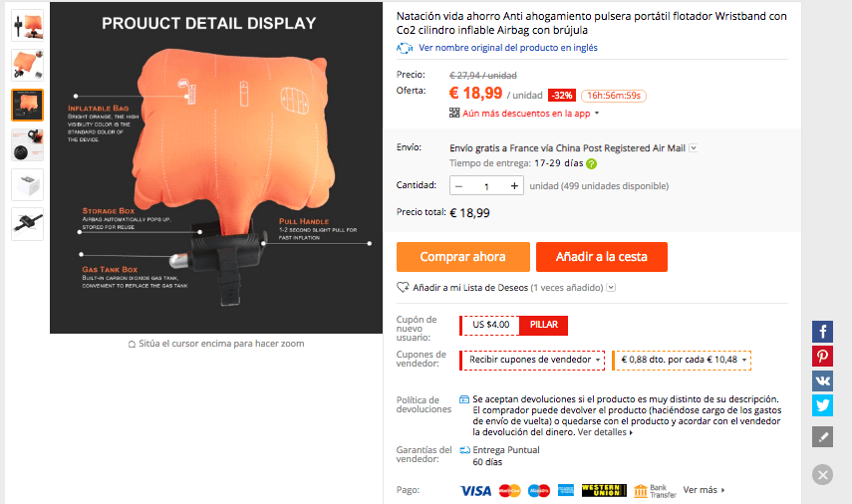Viewport: 852px width, 504px height.
Task: Click the Comprar ahora button
Action: [463, 257]
